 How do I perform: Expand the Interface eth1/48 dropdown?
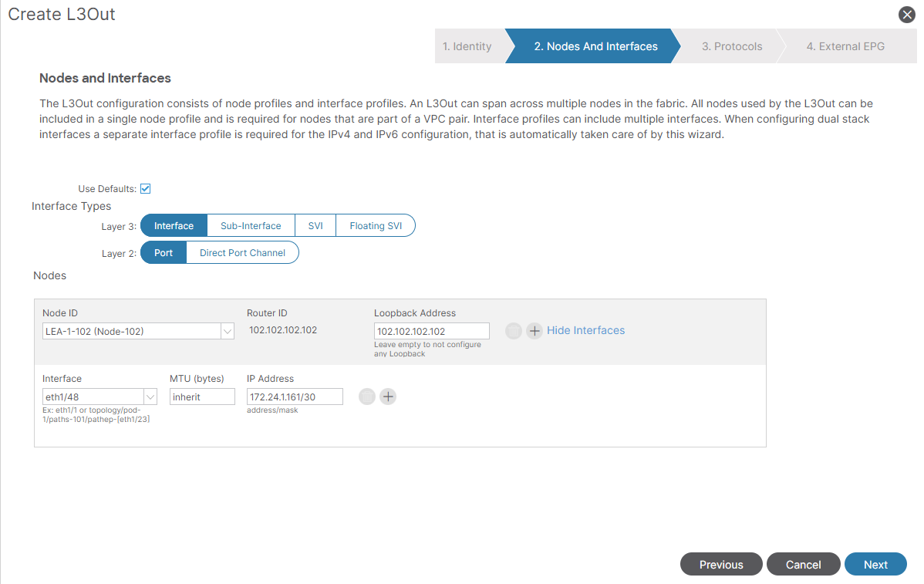(x=150, y=397)
